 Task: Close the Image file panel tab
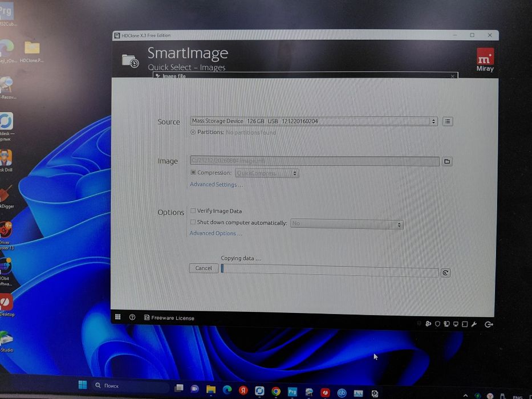coord(452,76)
